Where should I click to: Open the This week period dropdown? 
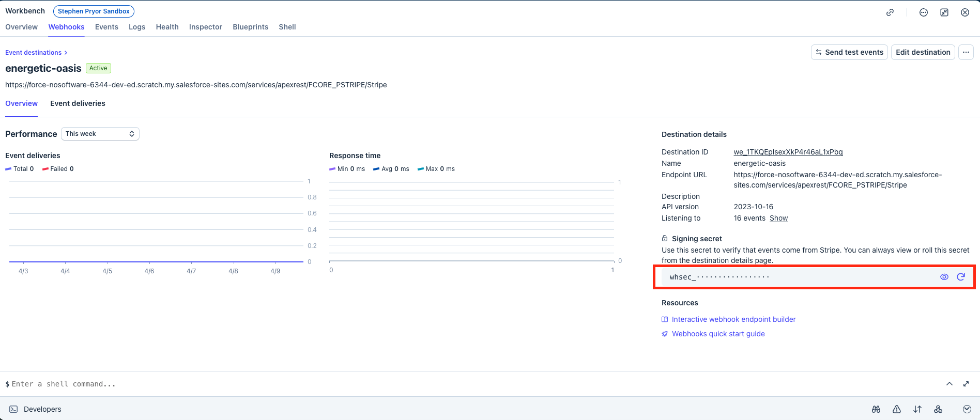100,134
